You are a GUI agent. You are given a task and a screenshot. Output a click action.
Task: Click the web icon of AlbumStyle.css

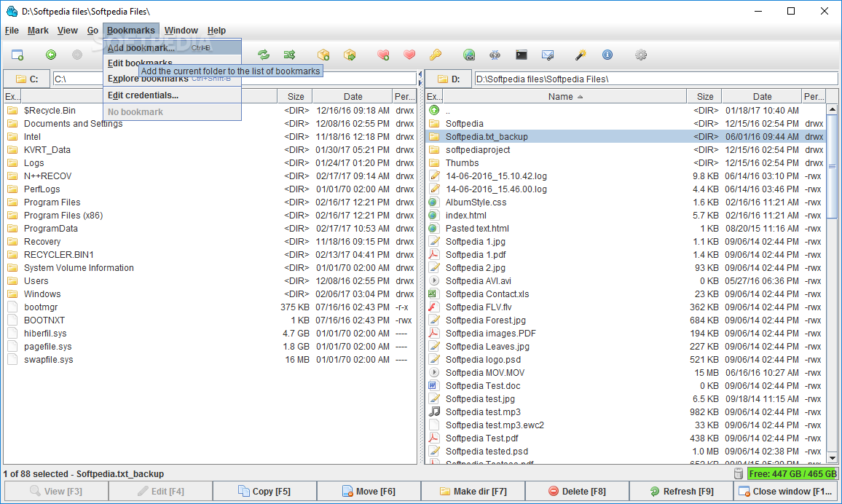click(x=434, y=202)
